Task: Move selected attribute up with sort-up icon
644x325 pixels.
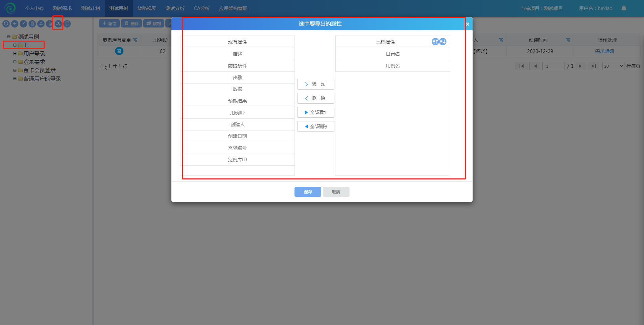Action: (x=435, y=42)
